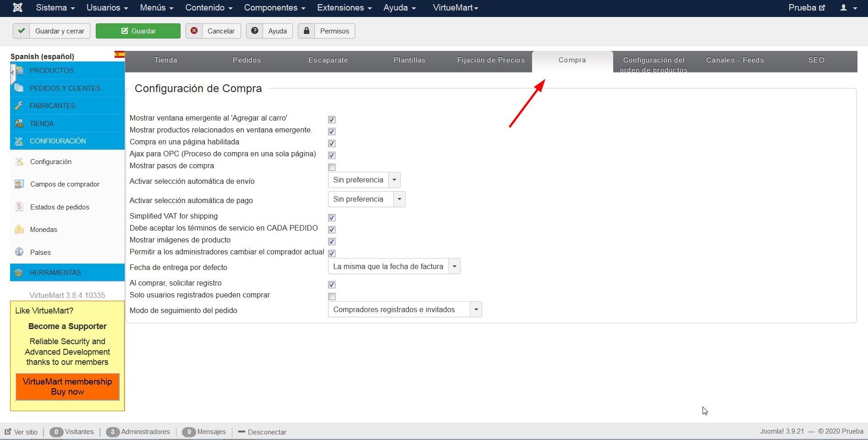868x440 pixels.
Task: Toggle 'Mostrar imágenes de producto' checkbox
Action: click(x=332, y=242)
